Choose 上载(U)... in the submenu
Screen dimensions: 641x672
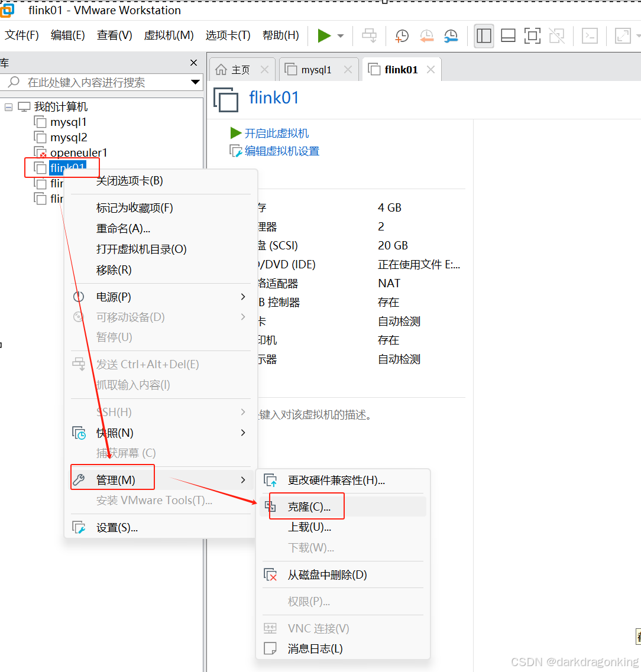(310, 527)
